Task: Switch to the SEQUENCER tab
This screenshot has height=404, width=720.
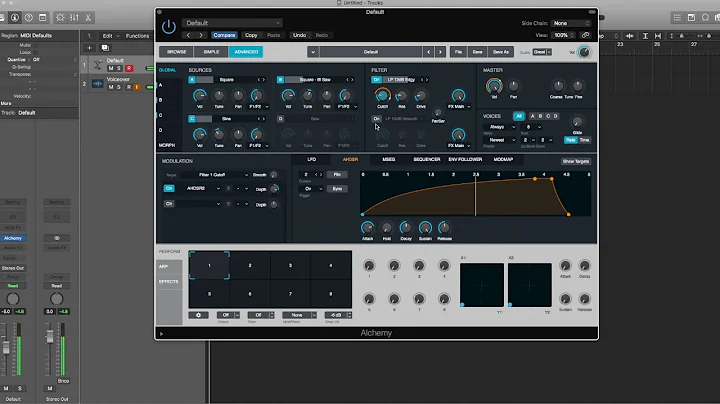Action: [x=427, y=159]
